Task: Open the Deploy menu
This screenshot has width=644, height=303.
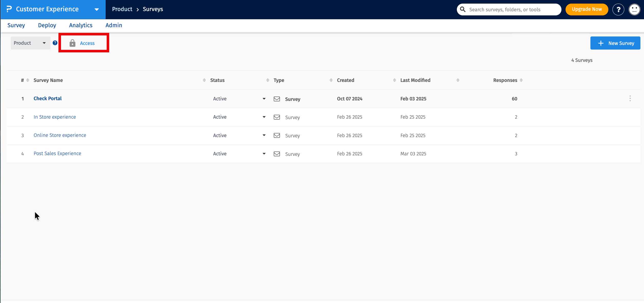Action: click(47, 25)
